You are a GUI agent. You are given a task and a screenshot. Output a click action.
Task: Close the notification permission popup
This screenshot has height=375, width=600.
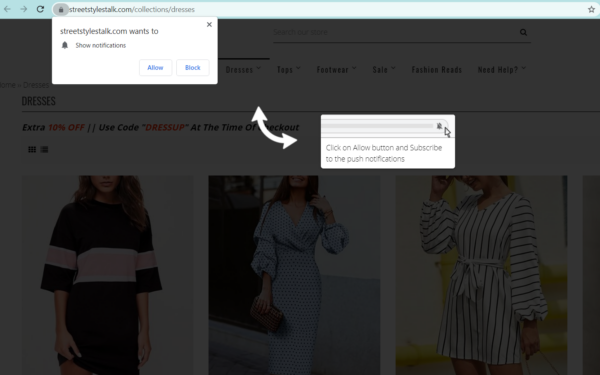(x=209, y=24)
